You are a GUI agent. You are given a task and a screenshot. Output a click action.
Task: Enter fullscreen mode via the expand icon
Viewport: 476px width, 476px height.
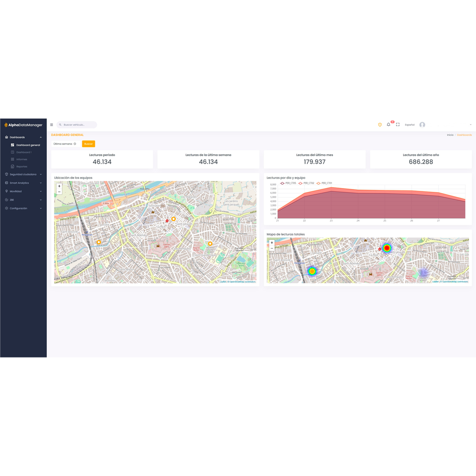397,125
